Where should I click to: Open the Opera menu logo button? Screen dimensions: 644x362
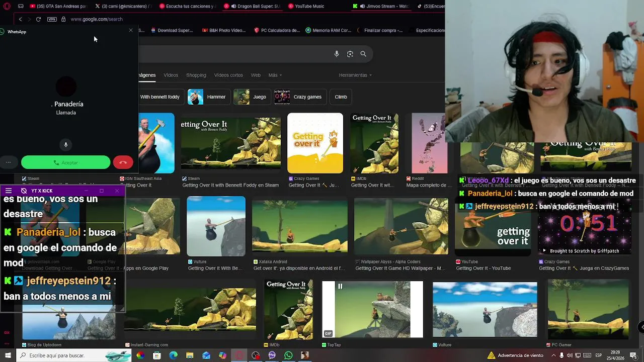pos(7,6)
